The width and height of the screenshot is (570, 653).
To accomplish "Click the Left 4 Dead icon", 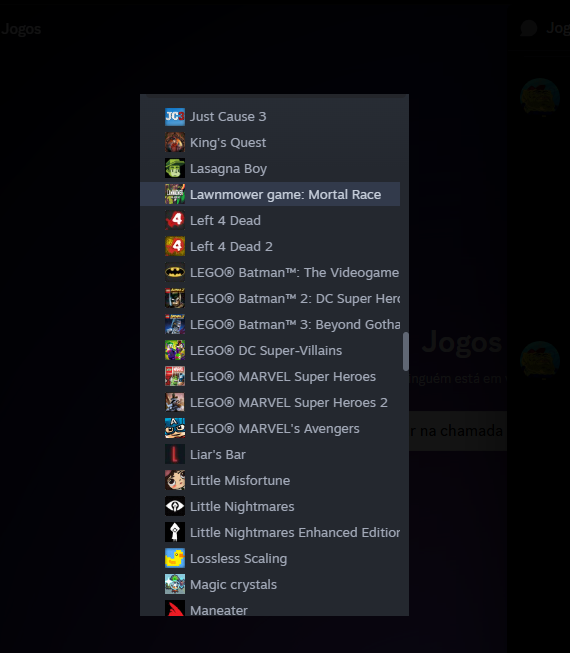I will [175, 220].
